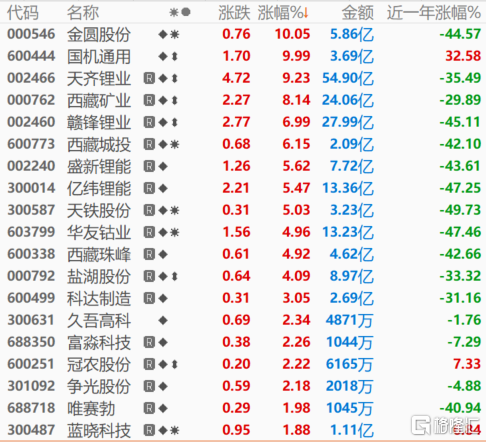
Task: Click the diamond marker beside 金圆股份
Action: (163, 34)
